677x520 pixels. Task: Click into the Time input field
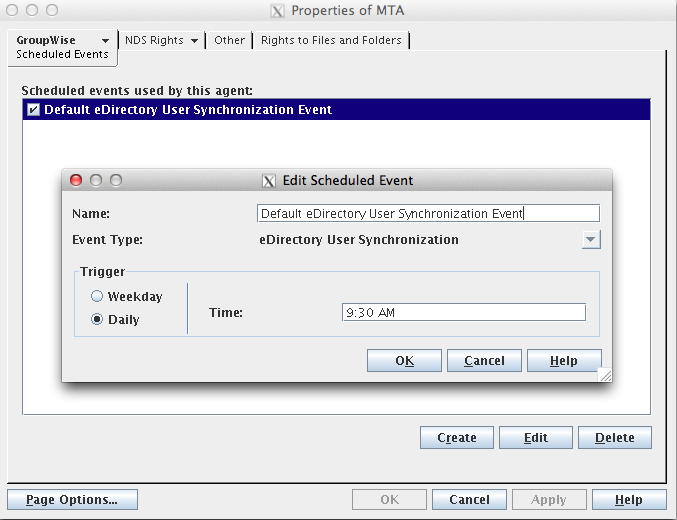[464, 312]
